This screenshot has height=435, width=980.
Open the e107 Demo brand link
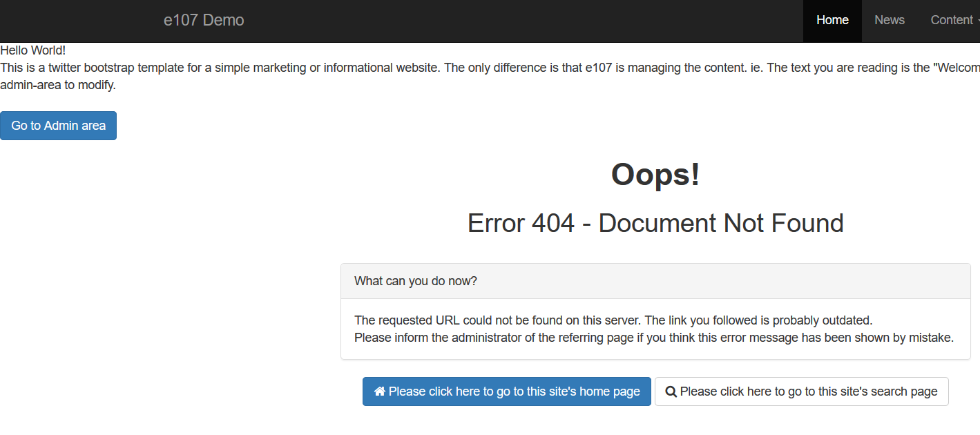204,20
